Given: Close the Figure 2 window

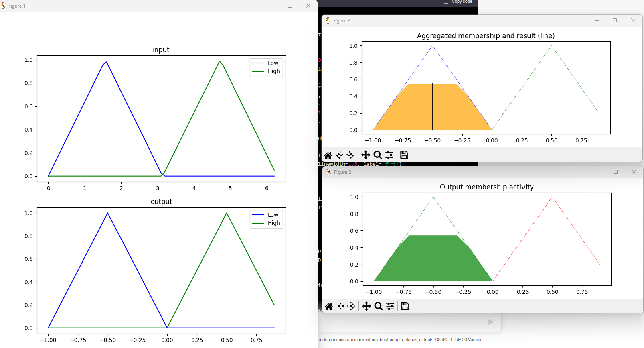Looking at the screenshot, I should [x=634, y=172].
